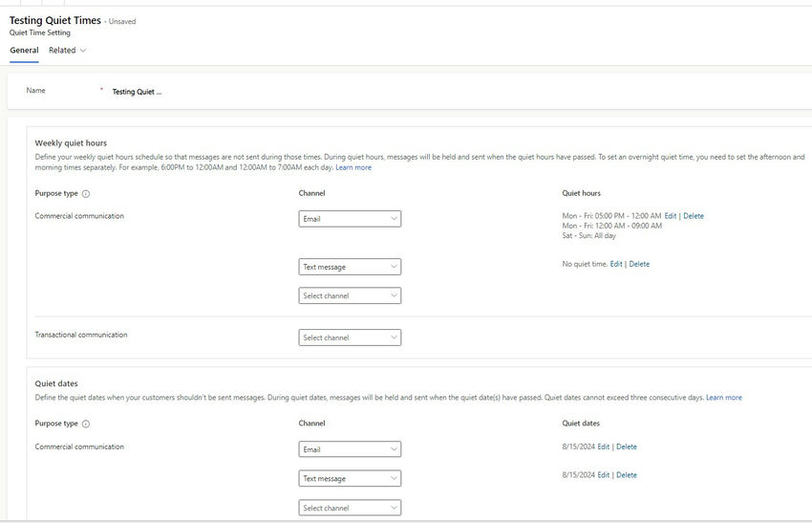Expand the Email channel dropdown in Quiet dates
812x523 pixels.
350,449
